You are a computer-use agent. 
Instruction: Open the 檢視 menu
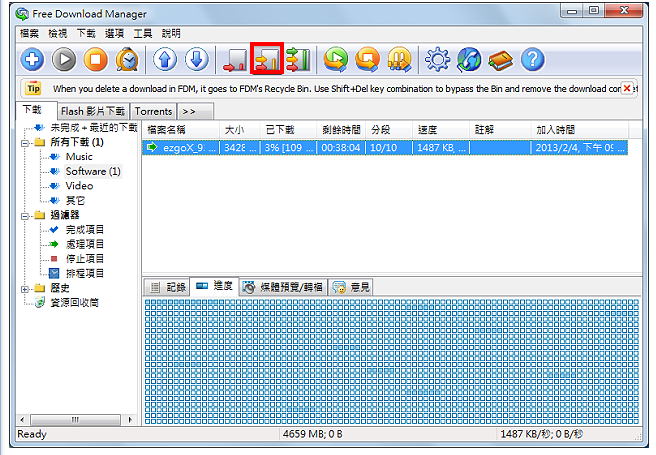58,33
